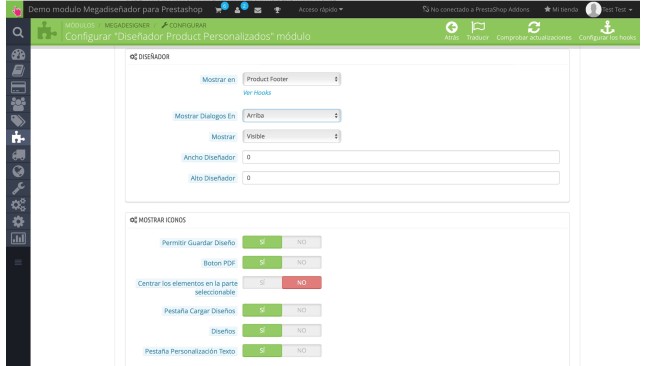646x366 pixels.
Task: Click SÍ for Pestaña Personalización Texto
Action: (x=262, y=351)
